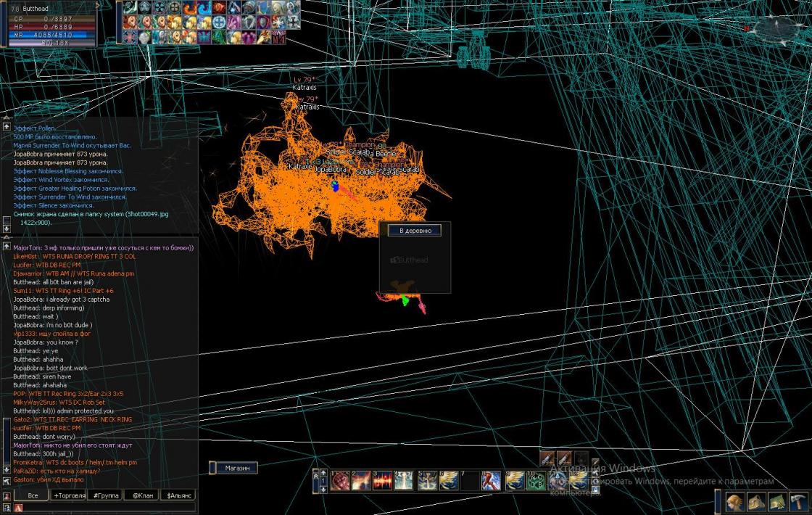Click the golden cross skill in slot 5

coord(427,480)
